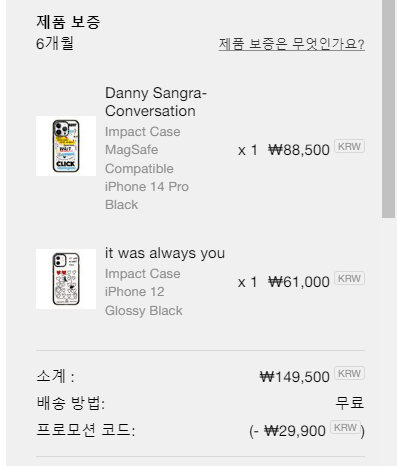Click the KRW badge beside subtotal ₩149,500
Viewport: 397px width, 466px height.
point(349,373)
